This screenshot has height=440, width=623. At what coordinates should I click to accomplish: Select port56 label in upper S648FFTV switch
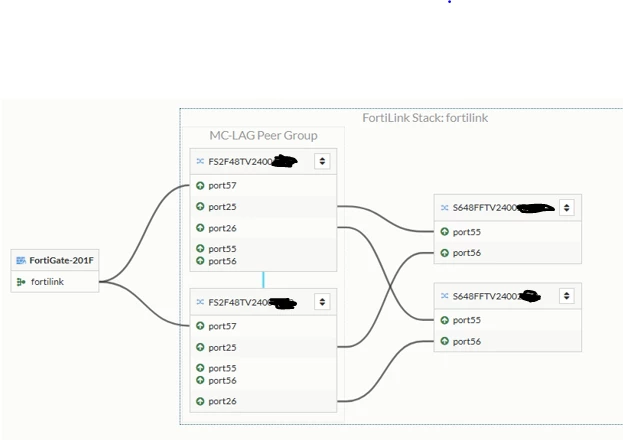pos(467,253)
